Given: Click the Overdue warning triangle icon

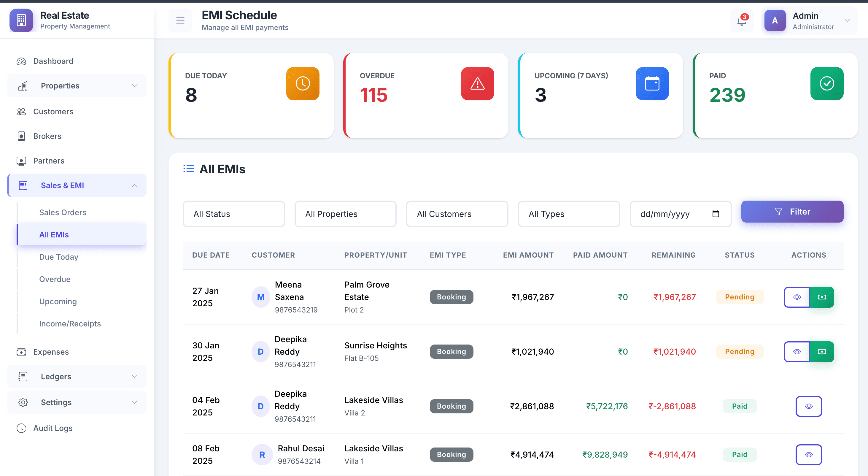Looking at the screenshot, I should [x=477, y=84].
